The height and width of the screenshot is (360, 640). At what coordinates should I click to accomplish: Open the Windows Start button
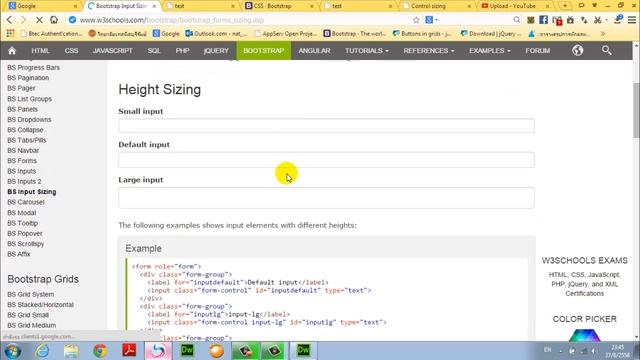pos(13,351)
